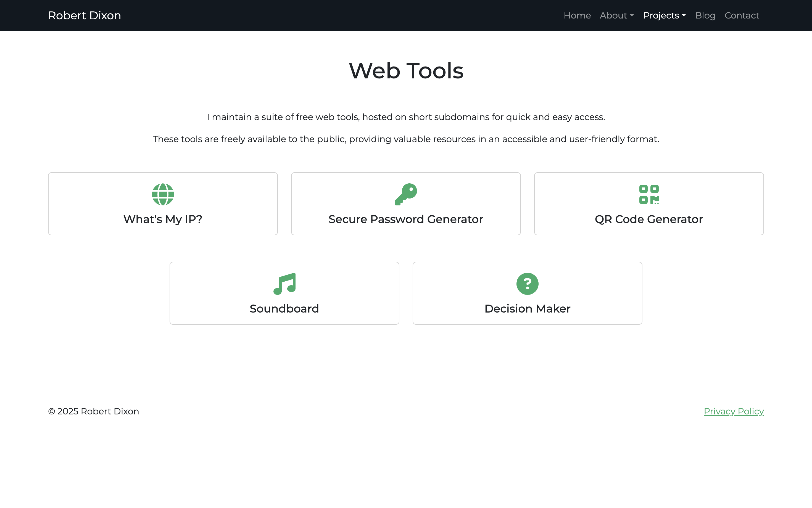Open the Secure Password Generator title link
Viewport: 812px width, 508px height.
pyautogui.click(x=406, y=219)
